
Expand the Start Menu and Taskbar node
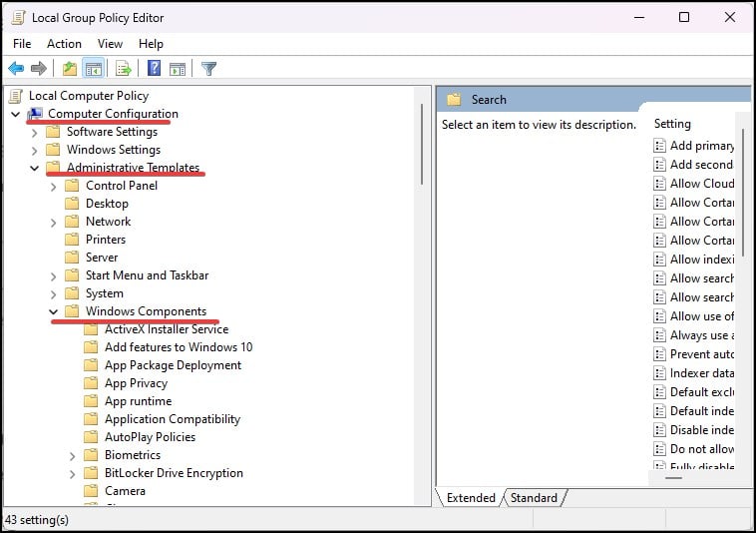tap(53, 276)
